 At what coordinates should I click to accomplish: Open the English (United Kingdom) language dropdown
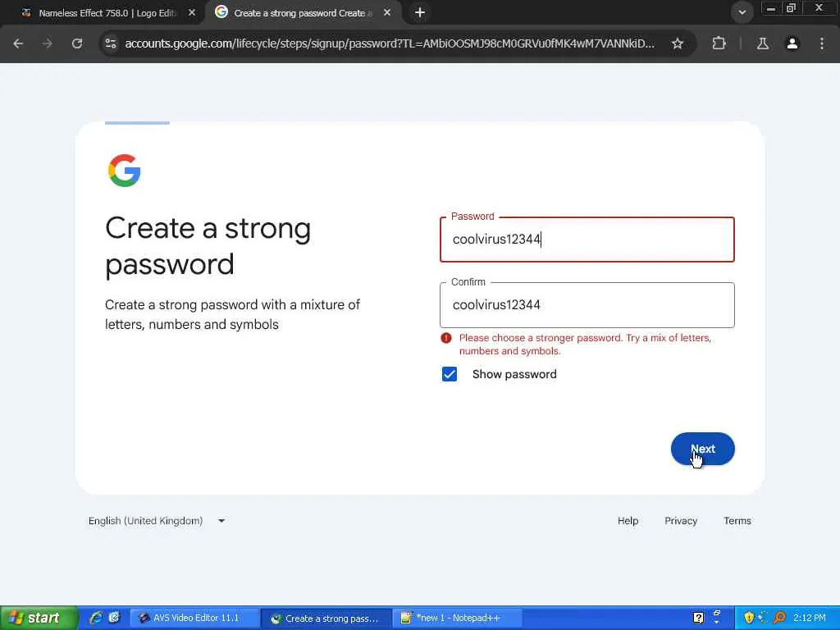coord(157,521)
